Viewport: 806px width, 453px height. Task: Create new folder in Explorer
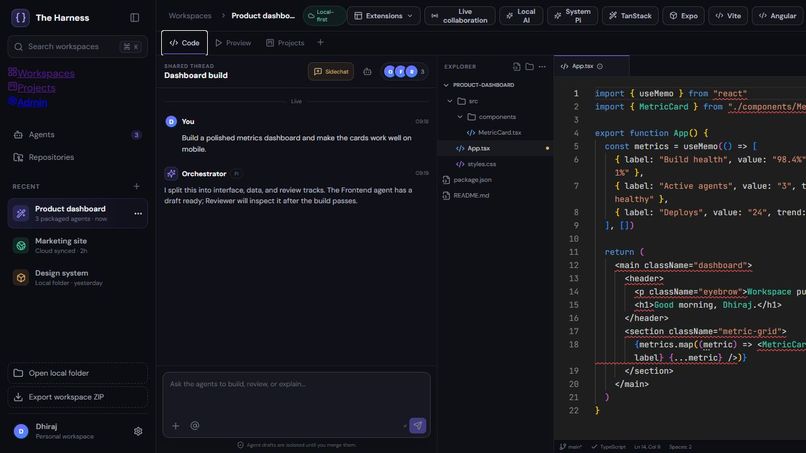coord(529,66)
